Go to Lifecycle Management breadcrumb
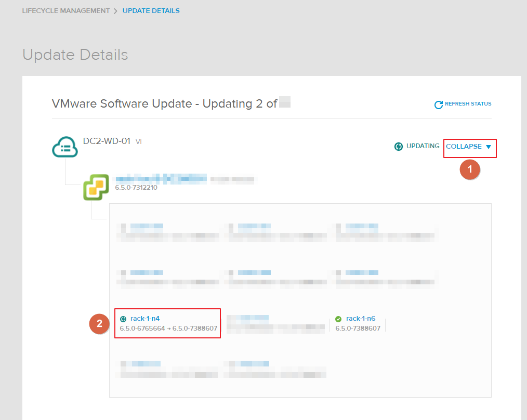The width and height of the screenshot is (527, 420). pos(66,11)
